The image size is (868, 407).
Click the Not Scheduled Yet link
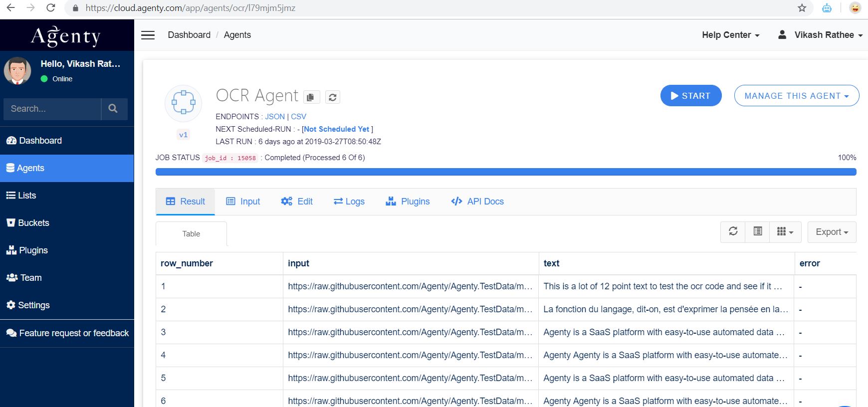337,129
